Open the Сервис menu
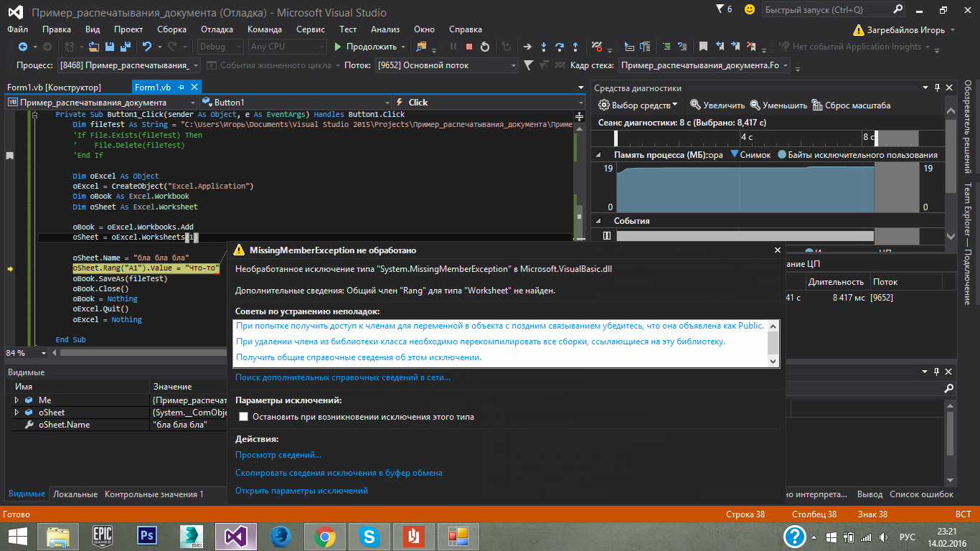Viewport: 980px width, 551px height. point(310,29)
